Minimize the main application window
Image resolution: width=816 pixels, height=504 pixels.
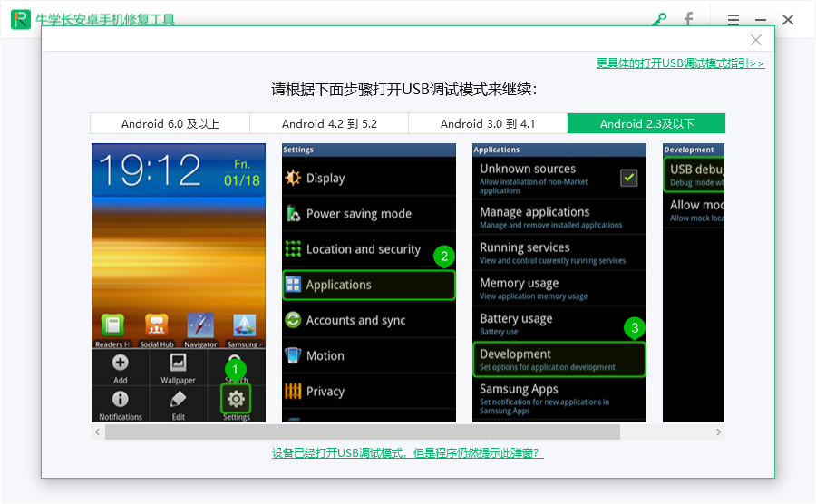761,20
